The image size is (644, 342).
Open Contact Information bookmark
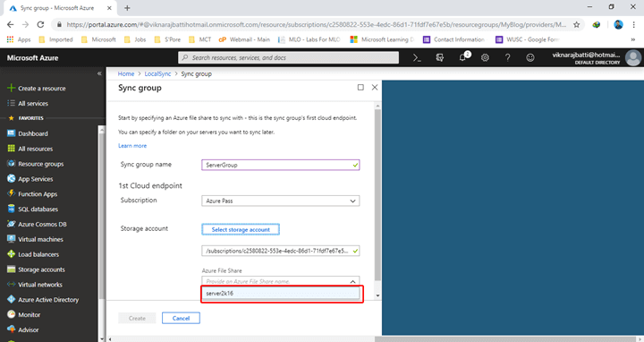[453, 39]
